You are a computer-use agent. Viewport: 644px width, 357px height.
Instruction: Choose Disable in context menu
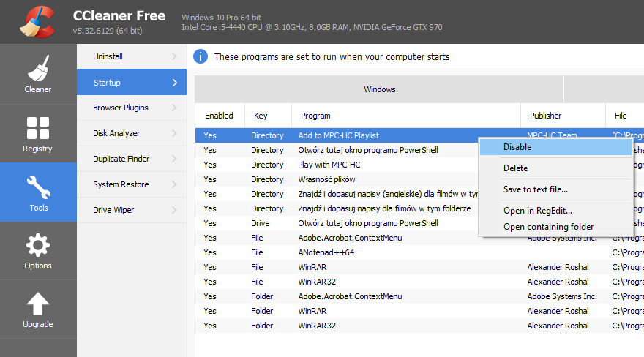click(555, 147)
